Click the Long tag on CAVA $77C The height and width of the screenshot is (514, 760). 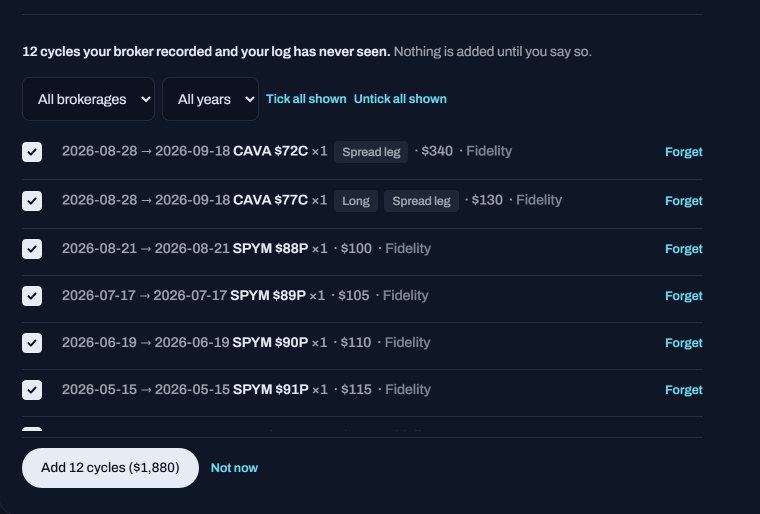click(x=356, y=201)
